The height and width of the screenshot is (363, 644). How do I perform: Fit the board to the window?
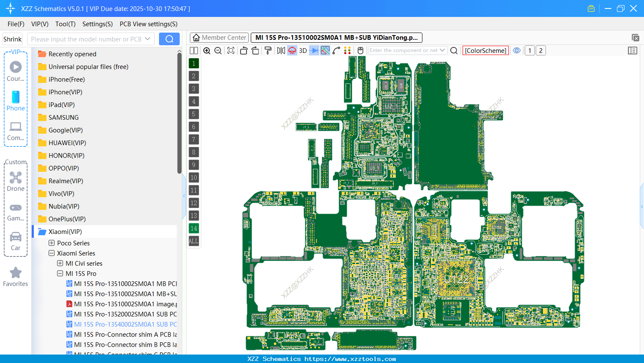coord(231,50)
